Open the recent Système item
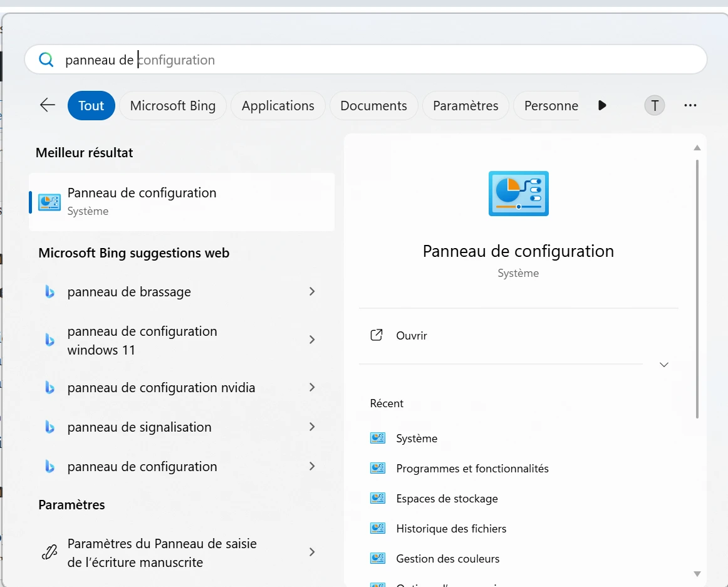Viewport: 728px width, 587px height. coord(417,439)
